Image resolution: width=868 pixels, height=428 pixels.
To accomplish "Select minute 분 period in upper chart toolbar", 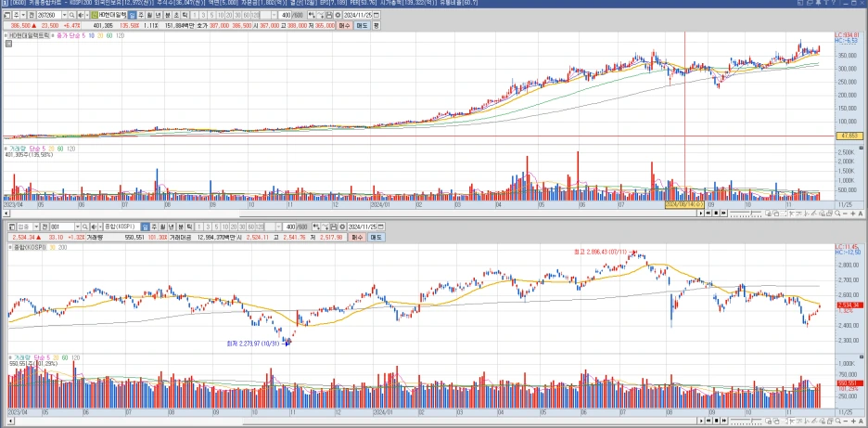I will (168, 15).
